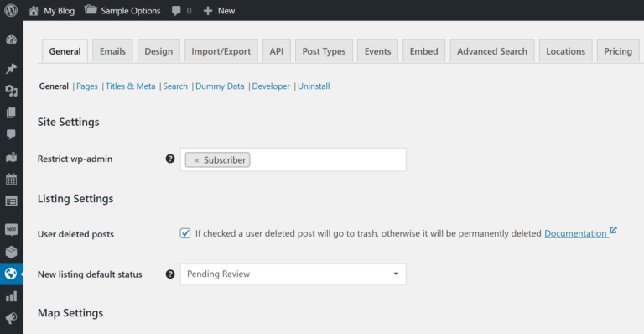This screenshot has width=644, height=334.
Task: Open Dashboard from the sidebar
Action: click(11, 39)
